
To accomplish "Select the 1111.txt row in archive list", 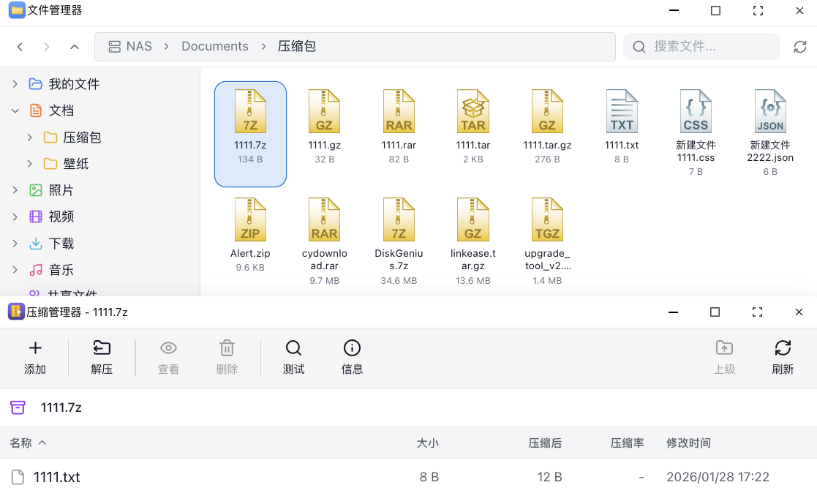I will click(57, 478).
